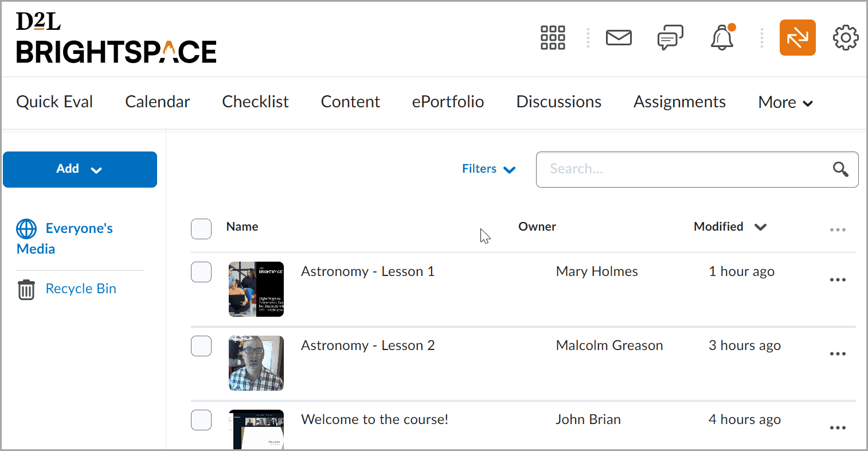
Task: Open the message alerts envelope icon
Action: [x=619, y=38]
